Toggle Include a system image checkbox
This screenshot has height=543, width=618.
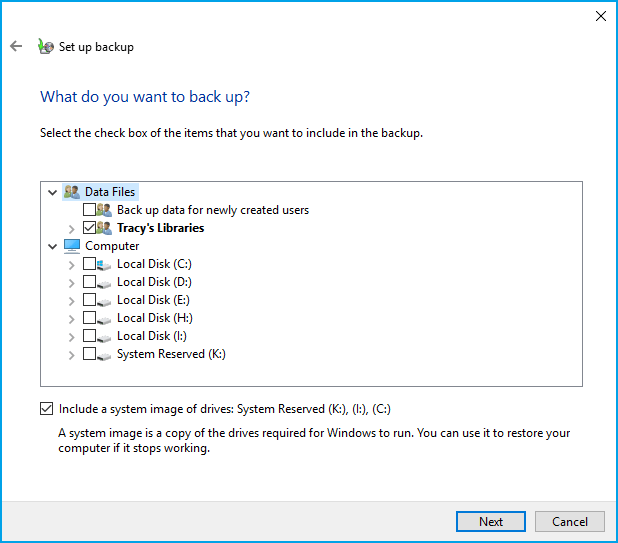tap(47, 408)
